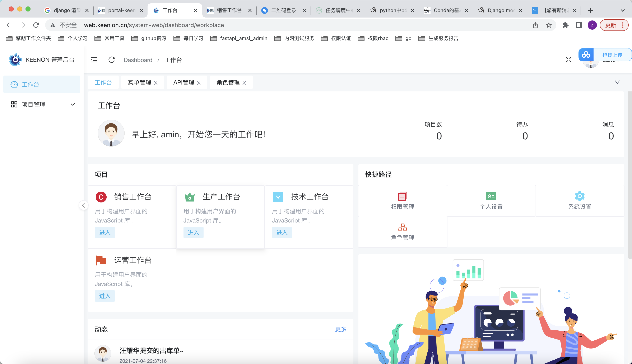Open a new browser tab
This screenshot has height=364, width=632.
590,10
